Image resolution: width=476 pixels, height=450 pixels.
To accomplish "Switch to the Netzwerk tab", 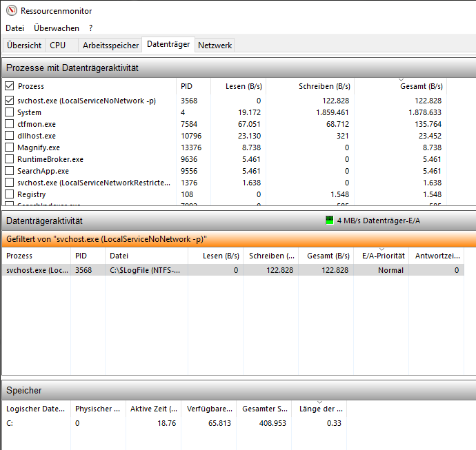I will pos(215,45).
